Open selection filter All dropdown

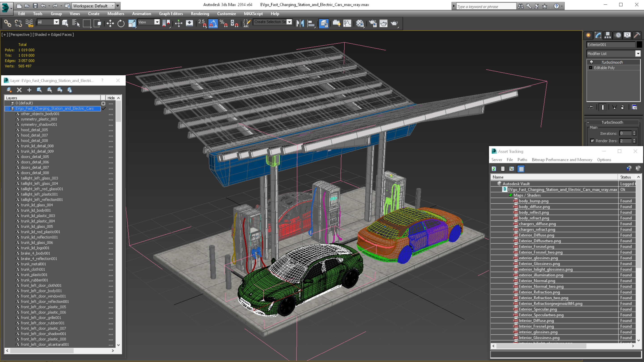(x=57, y=22)
